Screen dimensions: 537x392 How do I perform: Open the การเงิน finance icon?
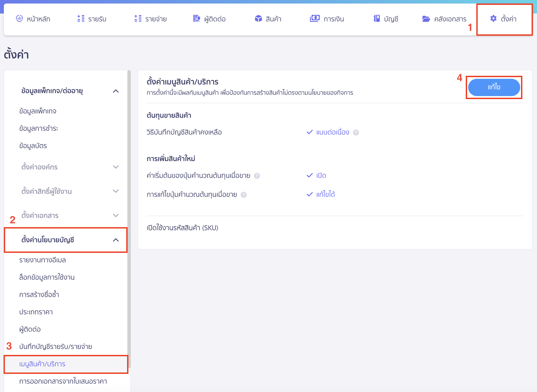coord(315,18)
